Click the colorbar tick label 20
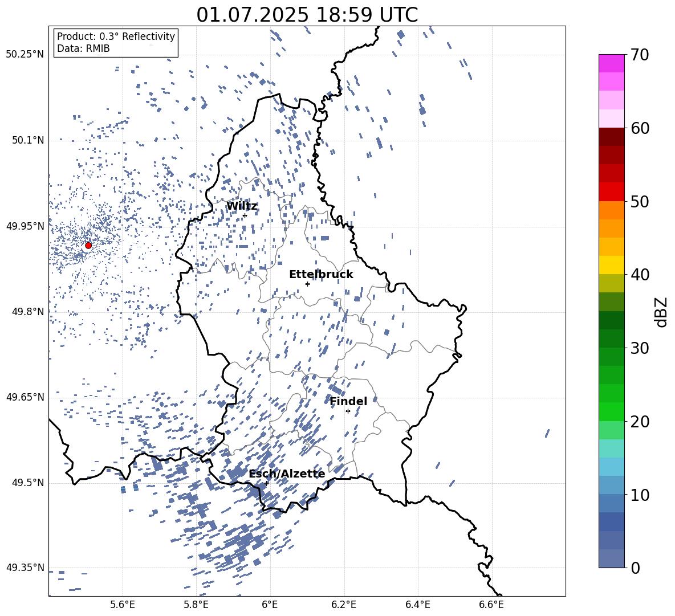The image size is (675, 616). click(x=640, y=422)
